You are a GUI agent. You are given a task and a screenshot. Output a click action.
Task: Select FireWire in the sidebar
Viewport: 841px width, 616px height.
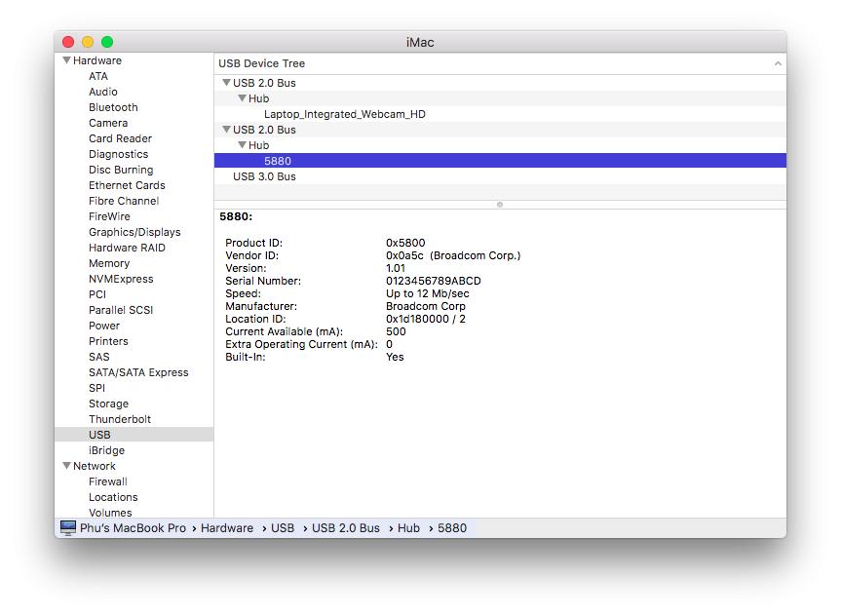pos(109,216)
